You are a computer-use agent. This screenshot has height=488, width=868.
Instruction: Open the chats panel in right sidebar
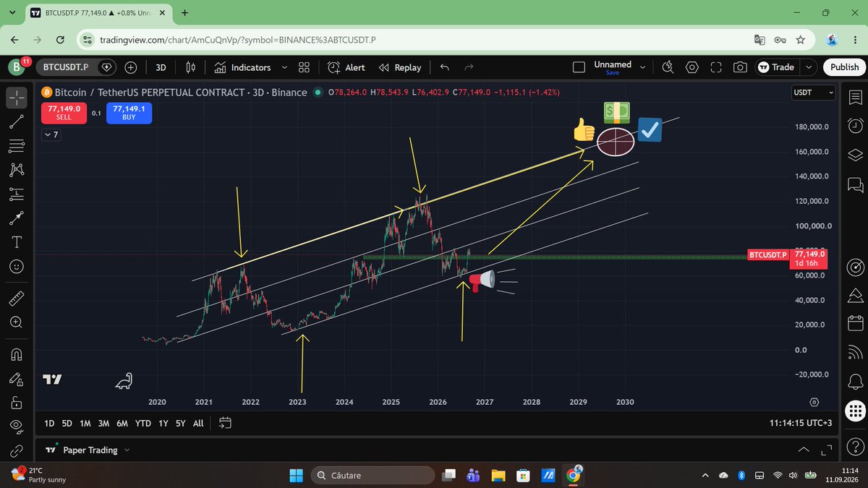[854, 184]
